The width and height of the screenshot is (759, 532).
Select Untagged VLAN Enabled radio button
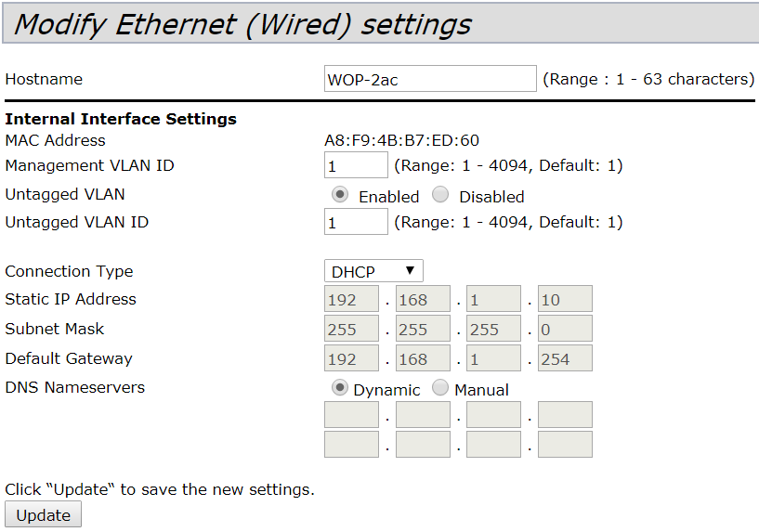(x=340, y=195)
